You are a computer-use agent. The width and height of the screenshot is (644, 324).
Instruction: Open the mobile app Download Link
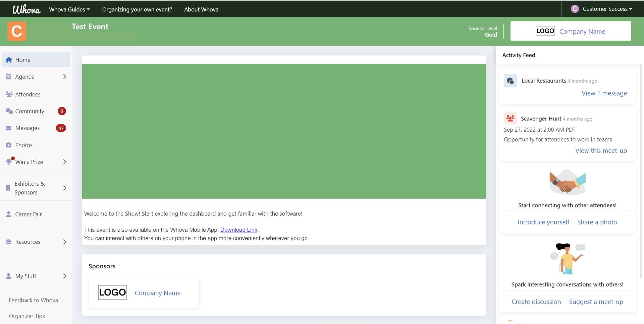click(238, 230)
